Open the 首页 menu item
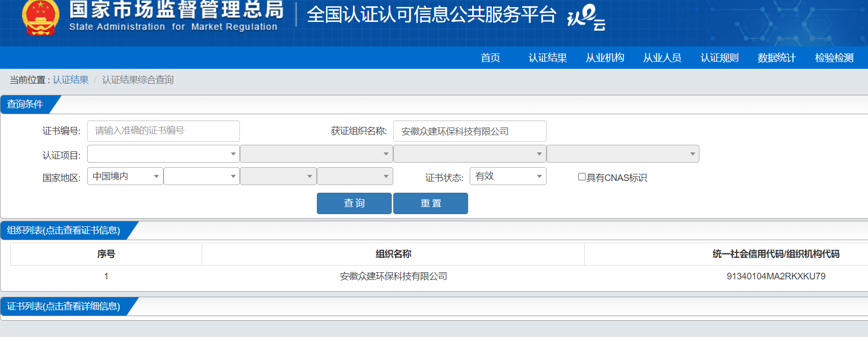Screen dimensions: 868x337 pyautogui.click(x=491, y=58)
